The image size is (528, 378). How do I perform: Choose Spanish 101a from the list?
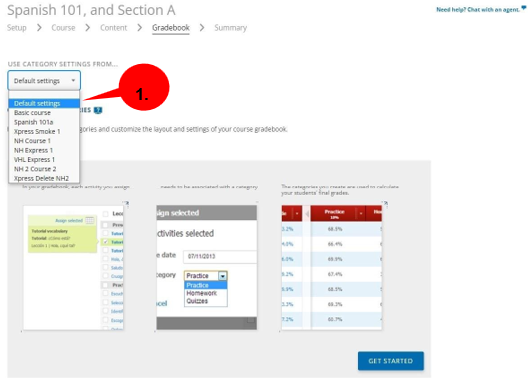click(x=44, y=122)
